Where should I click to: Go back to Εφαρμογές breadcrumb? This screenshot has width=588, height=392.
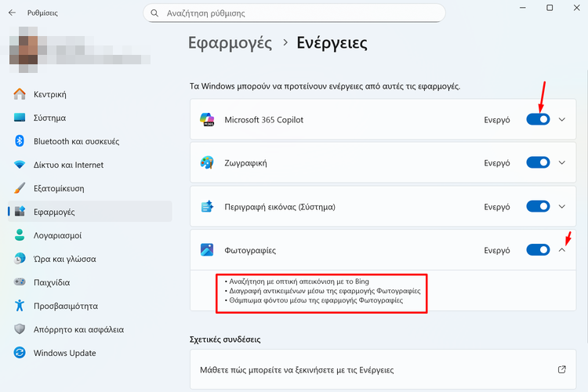(230, 43)
